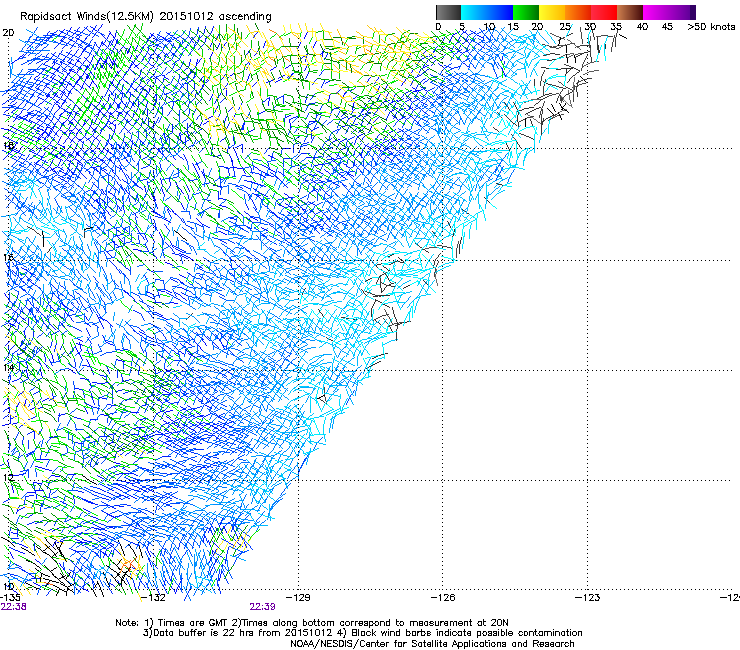This screenshot has width=740, height=650.
Task: Click the magenta 40-45 knots legend segment
Action: [656, 12]
